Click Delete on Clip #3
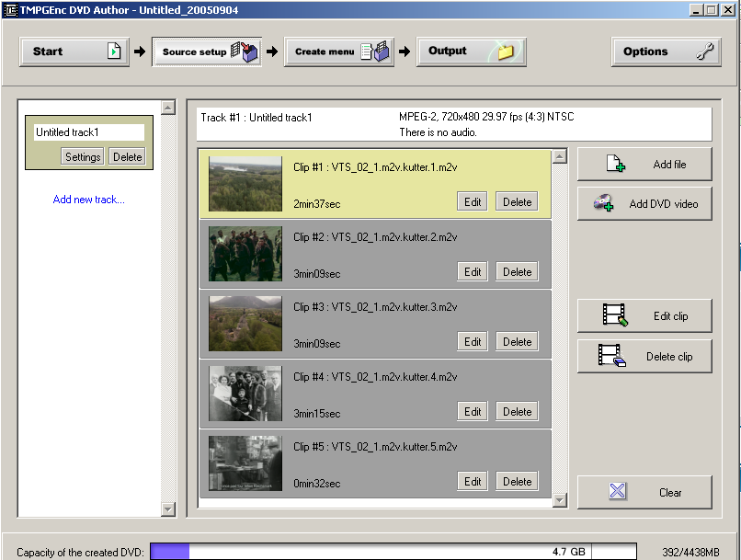Image resolution: width=741 pixels, height=560 pixels. tap(517, 342)
